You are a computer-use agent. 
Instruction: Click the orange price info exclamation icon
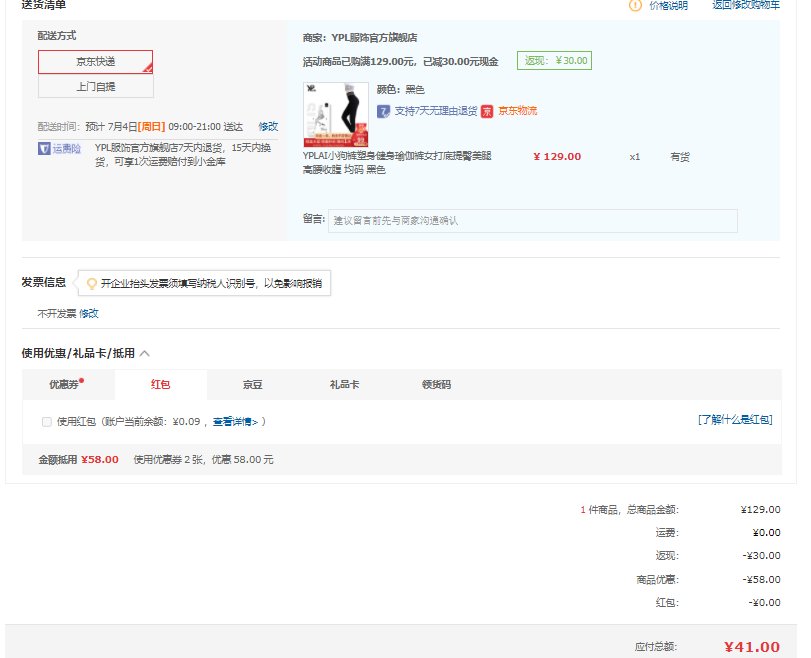(634, 5)
